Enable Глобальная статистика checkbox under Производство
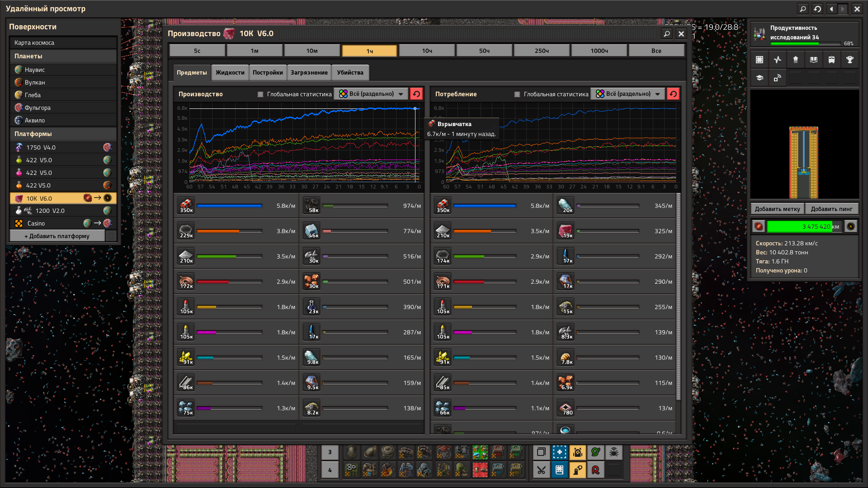Viewport: 868px width, 488px height. point(260,94)
